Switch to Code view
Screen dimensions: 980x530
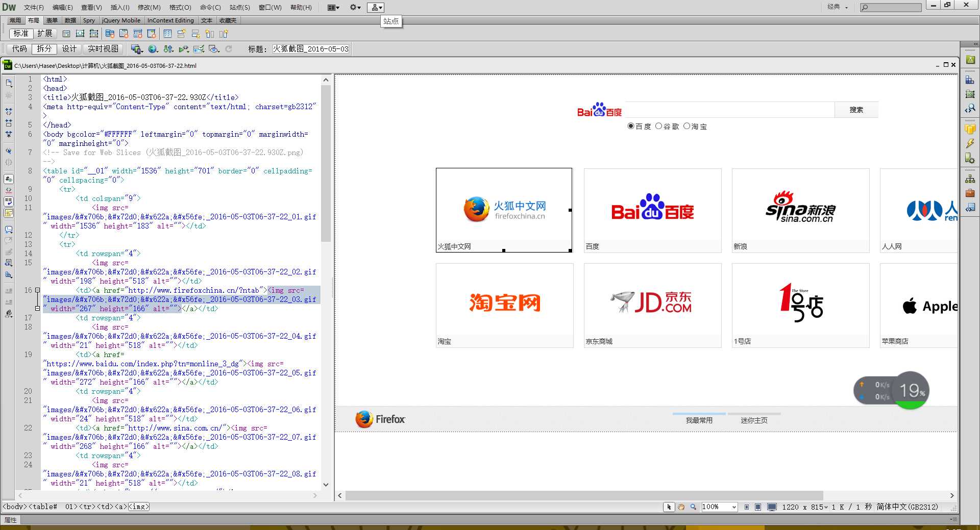click(19, 49)
